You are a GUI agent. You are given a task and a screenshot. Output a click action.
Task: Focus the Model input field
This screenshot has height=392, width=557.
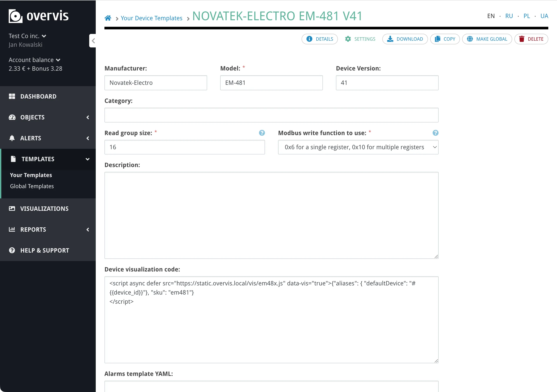click(271, 83)
